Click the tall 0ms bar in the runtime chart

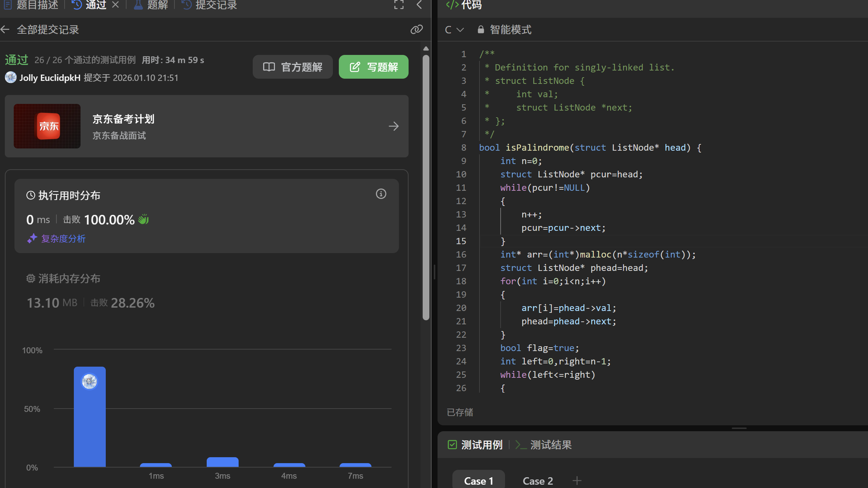(90, 423)
